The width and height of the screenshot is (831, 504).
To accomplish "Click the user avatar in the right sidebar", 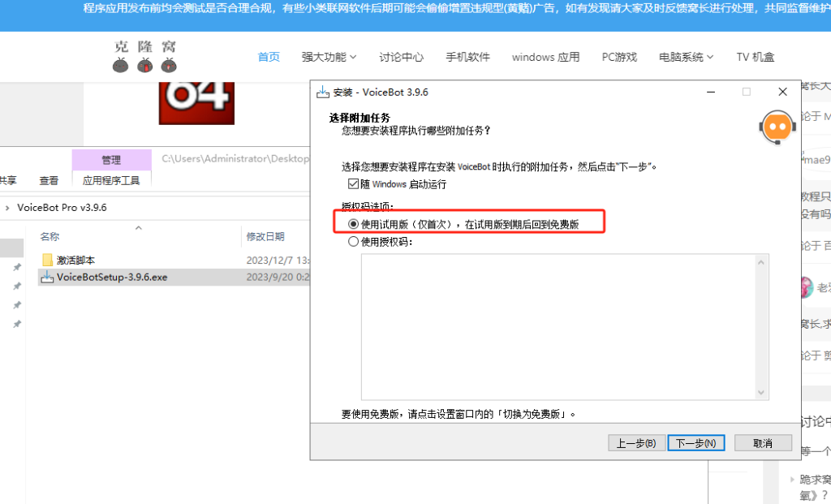I will (806, 287).
